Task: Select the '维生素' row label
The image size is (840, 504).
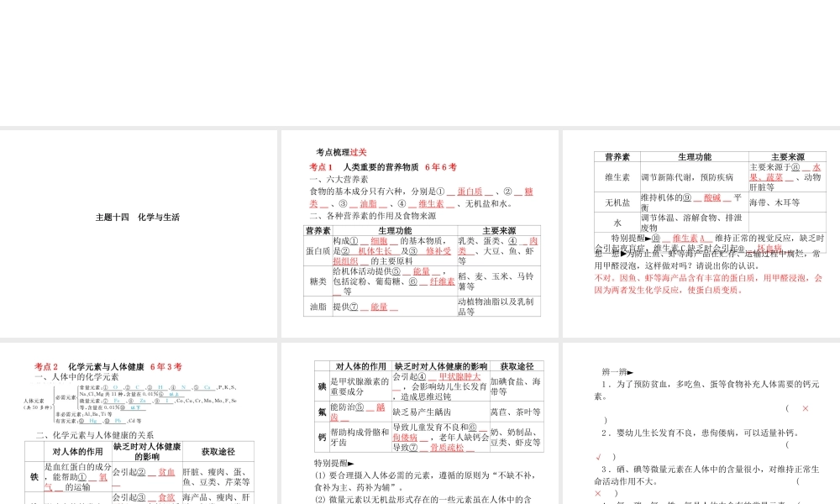Action: pyautogui.click(x=617, y=177)
